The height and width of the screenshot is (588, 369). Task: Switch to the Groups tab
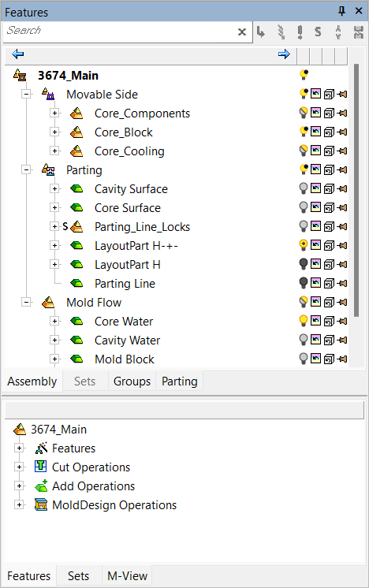[x=132, y=381]
